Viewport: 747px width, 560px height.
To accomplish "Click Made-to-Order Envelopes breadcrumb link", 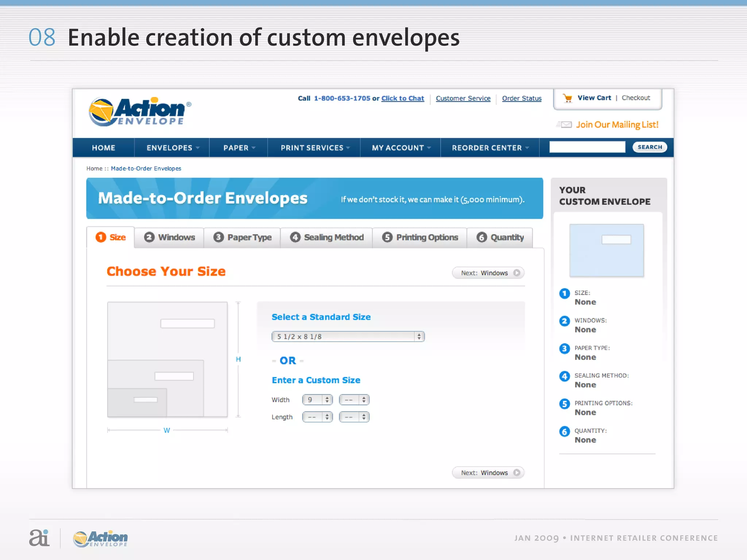I will pos(146,168).
